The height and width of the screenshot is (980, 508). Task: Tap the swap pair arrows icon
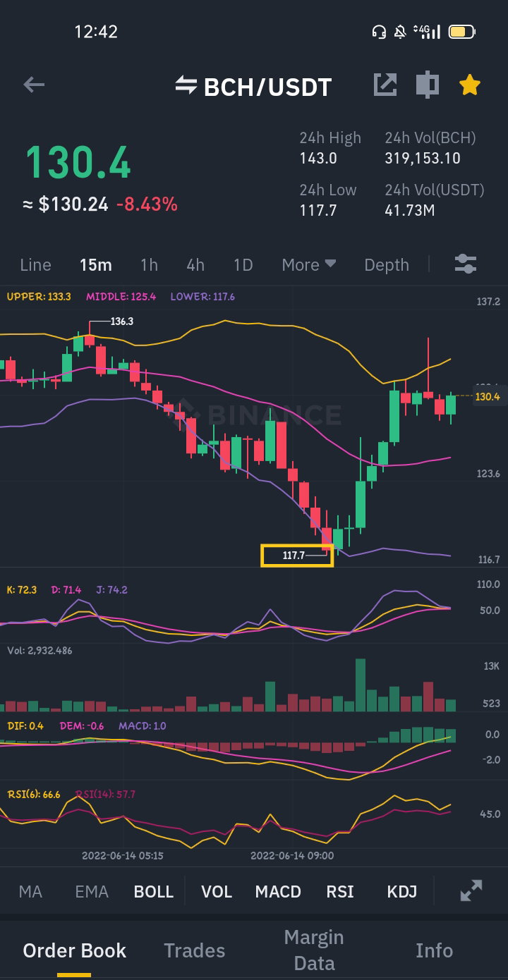tap(186, 85)
